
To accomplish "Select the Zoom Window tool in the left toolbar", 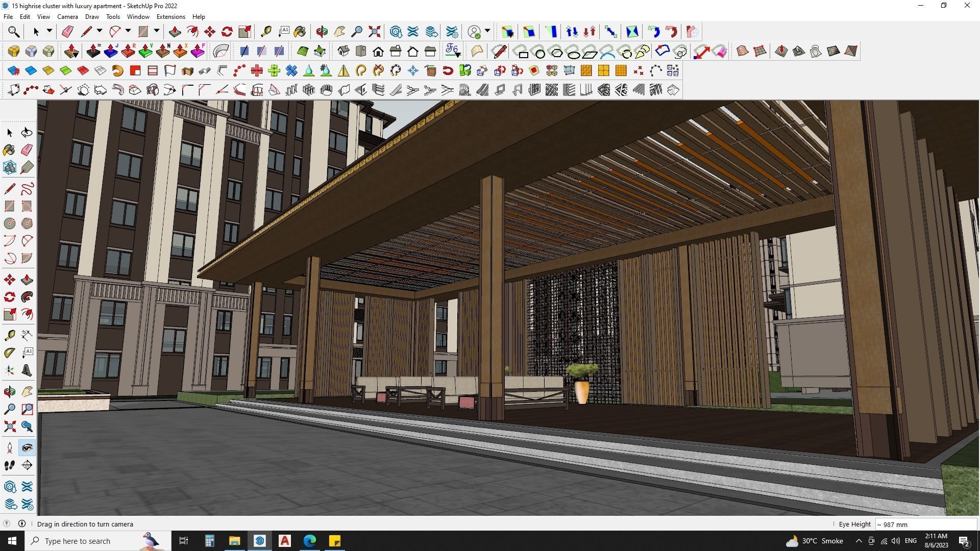I will tap(27, 409).
